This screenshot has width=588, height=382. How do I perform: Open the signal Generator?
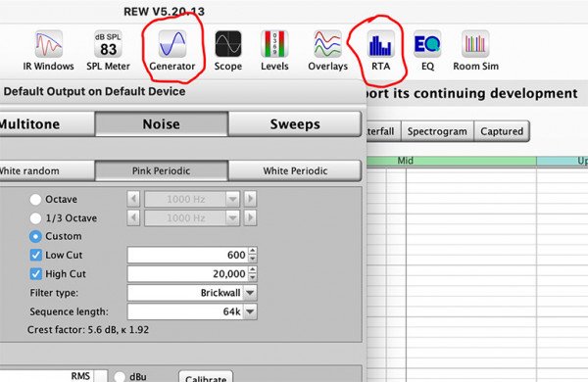pos(172,51)
